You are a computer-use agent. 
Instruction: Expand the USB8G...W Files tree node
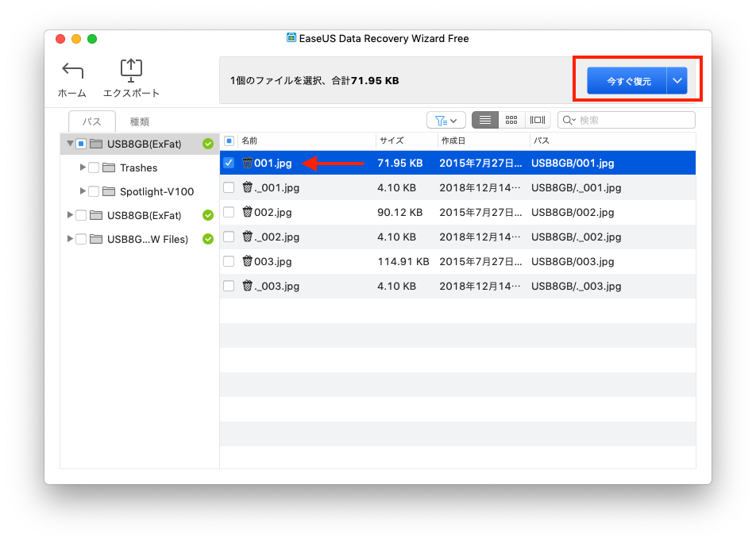[70, 239]
